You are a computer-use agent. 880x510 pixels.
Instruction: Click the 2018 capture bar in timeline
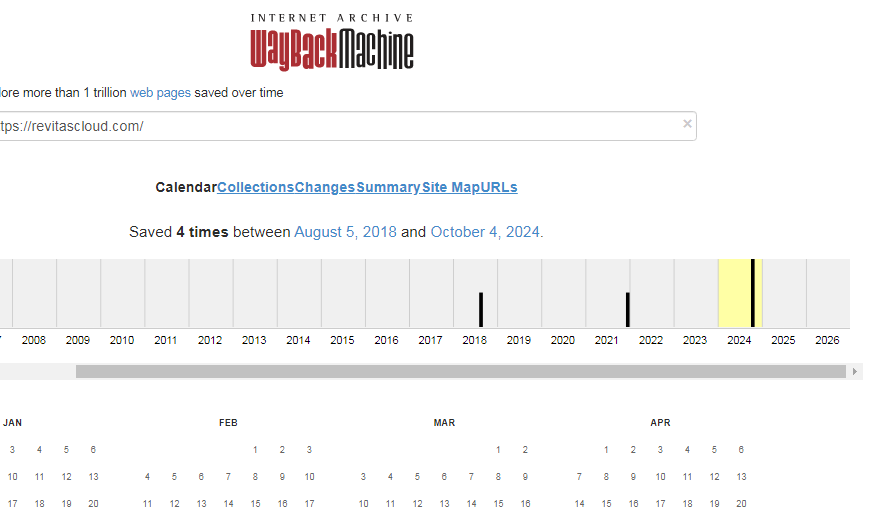[481, 309]
